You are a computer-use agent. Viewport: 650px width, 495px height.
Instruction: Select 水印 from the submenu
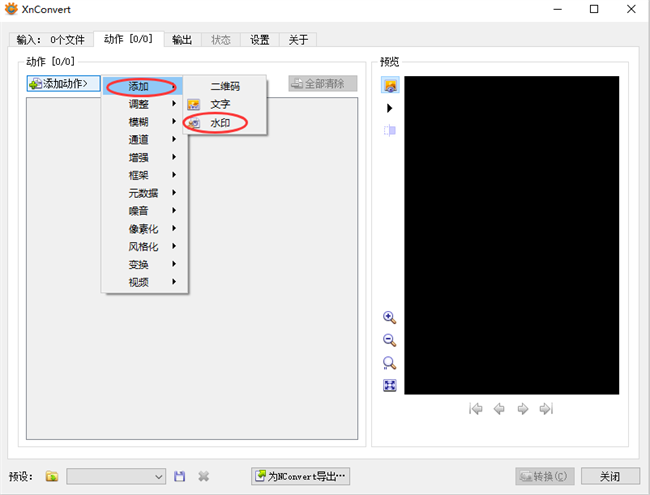[220, 122]
